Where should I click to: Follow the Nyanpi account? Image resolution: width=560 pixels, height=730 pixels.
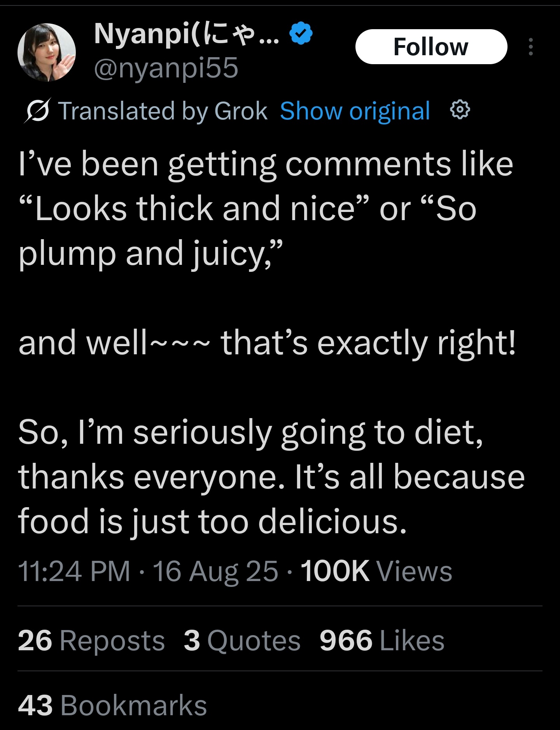431,47
